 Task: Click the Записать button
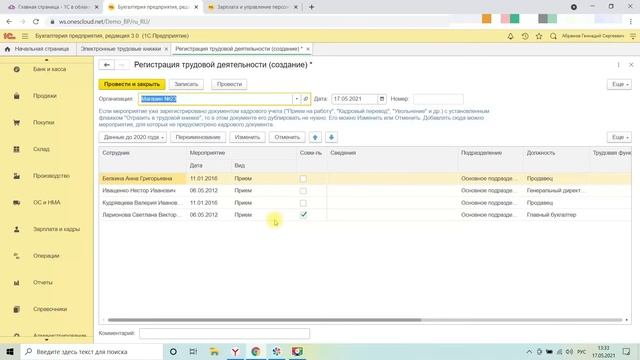186,84
